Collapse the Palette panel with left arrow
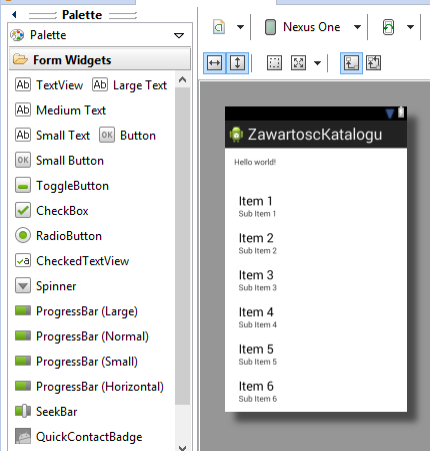Screen dimensions: 432x451 14,14
